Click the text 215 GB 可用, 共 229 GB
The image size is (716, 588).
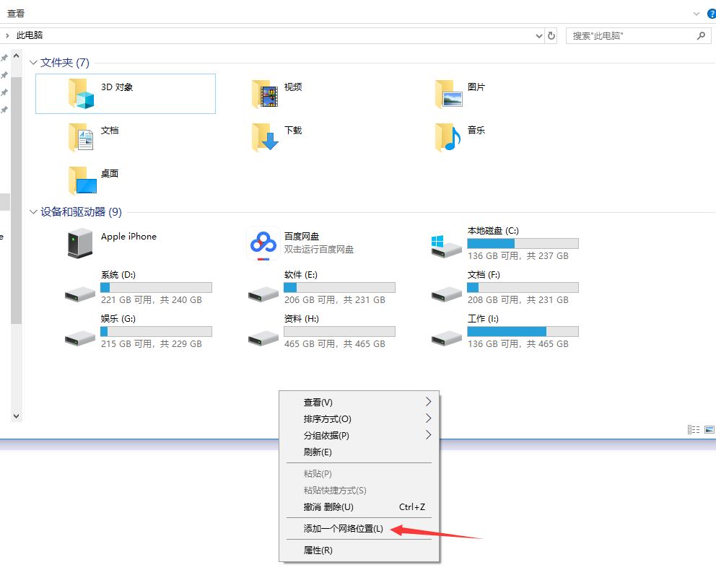(x=152, y=343)
